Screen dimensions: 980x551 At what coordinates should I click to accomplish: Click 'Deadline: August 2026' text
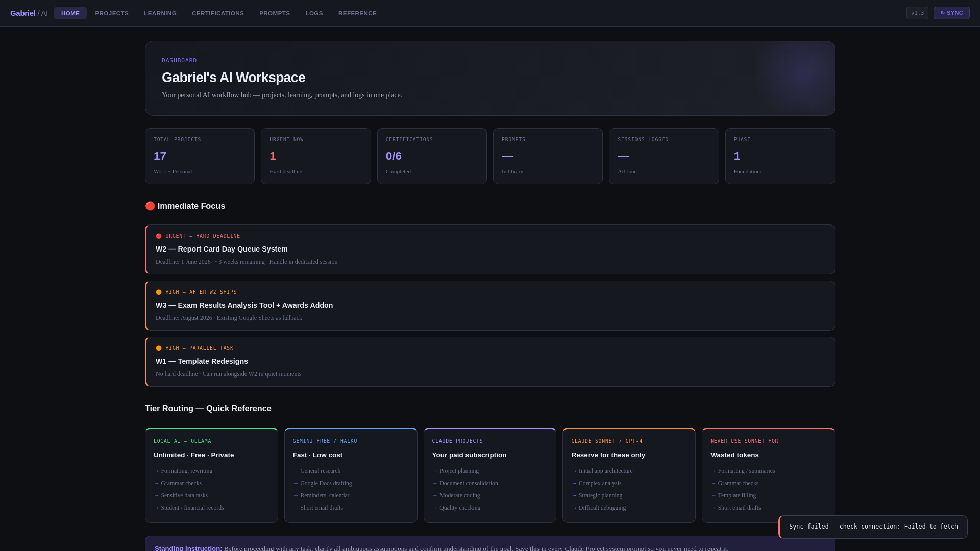pos(184,318)
